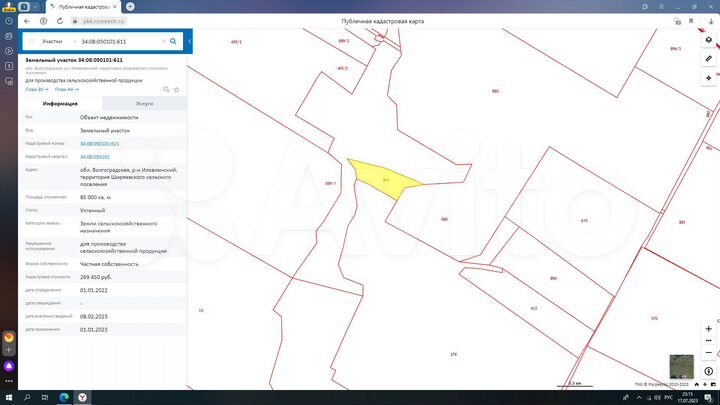The image size is (720, 405).
Task: Select the Информация tab
Action: pyautogui.click(x=60, y=103)
